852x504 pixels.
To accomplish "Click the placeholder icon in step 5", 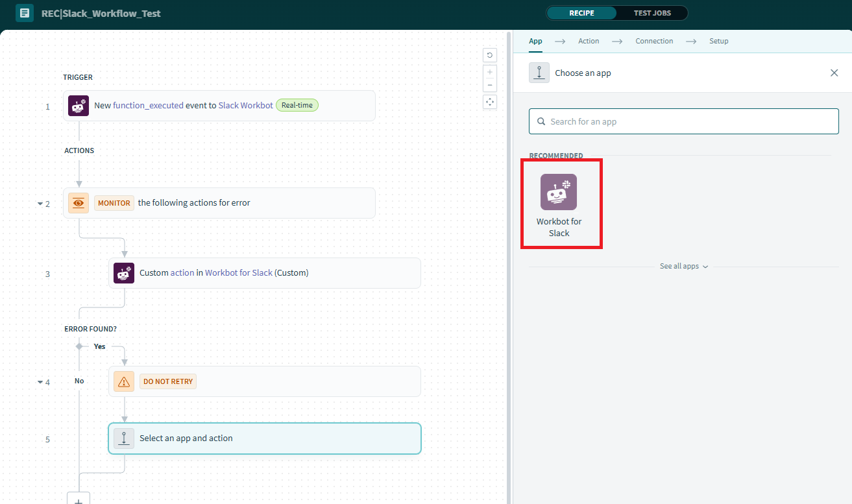I will pos(124,438).
